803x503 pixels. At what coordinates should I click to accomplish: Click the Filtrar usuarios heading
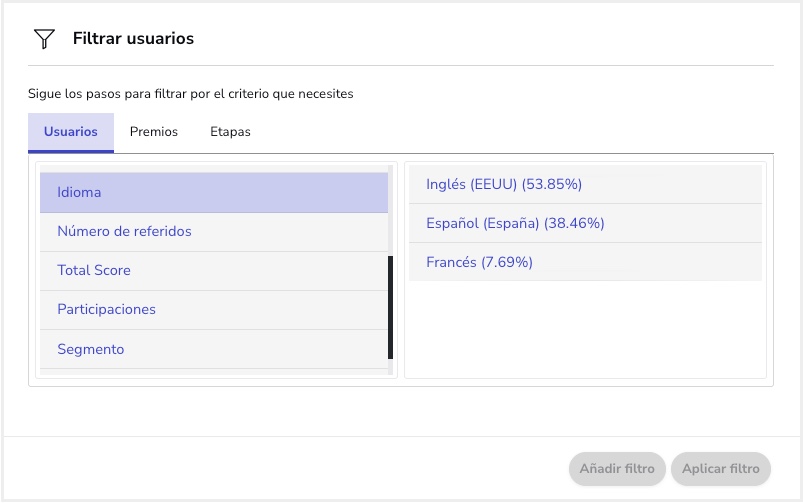(x=133, y=38)
